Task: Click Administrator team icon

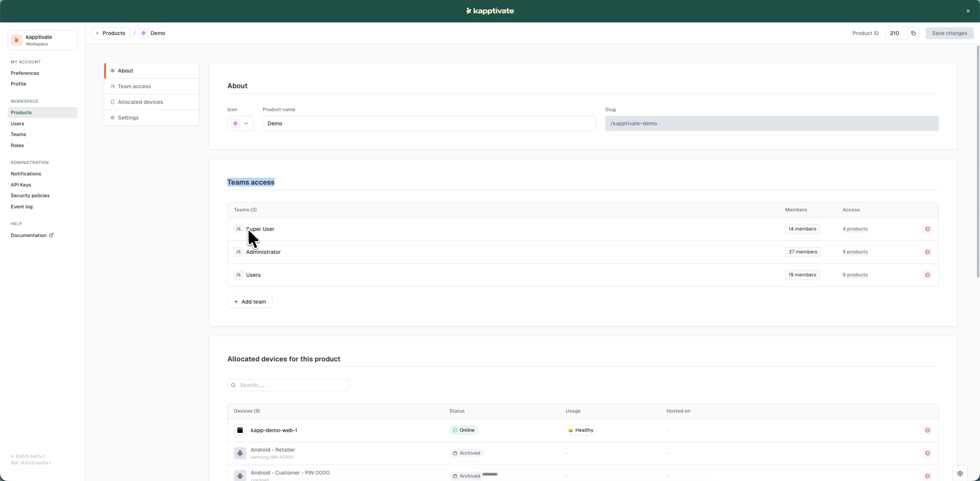Action: coord(239,252)
